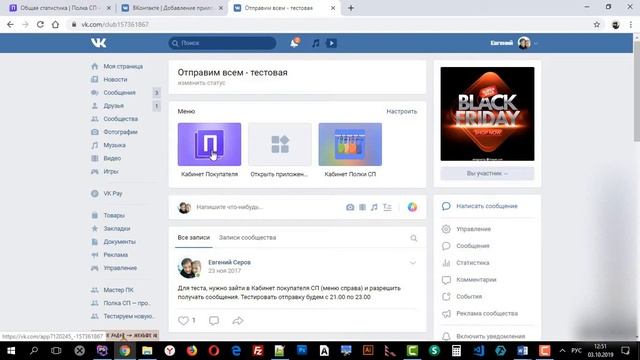Open a new browser tab
This screenshot has height=360, width=640.
[x=351, y=8]
